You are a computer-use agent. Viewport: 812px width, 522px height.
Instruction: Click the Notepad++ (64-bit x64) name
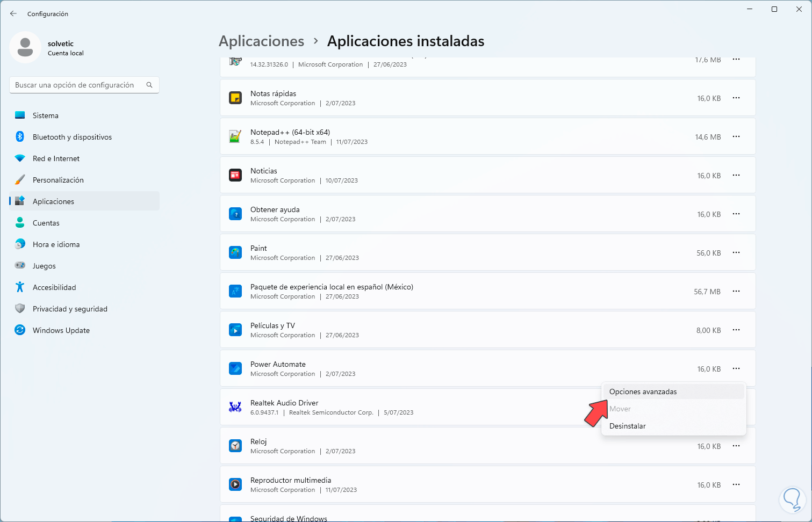coord(290,132)
